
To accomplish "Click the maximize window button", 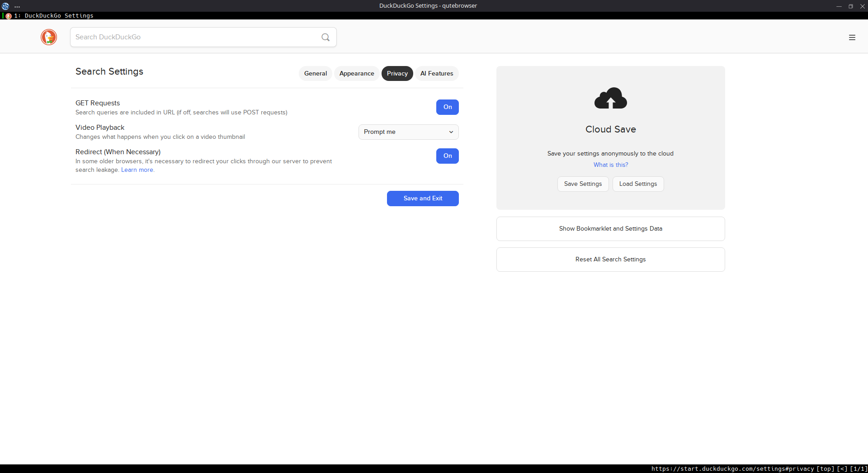I will pyautogui.click(x=851, y=6).
